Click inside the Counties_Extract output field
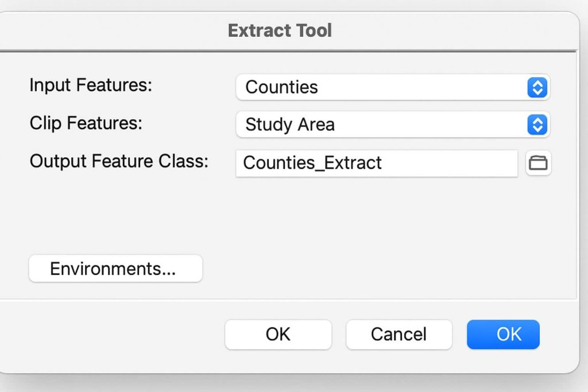This screenshot has height=392, width=588. tap(376, 163)
